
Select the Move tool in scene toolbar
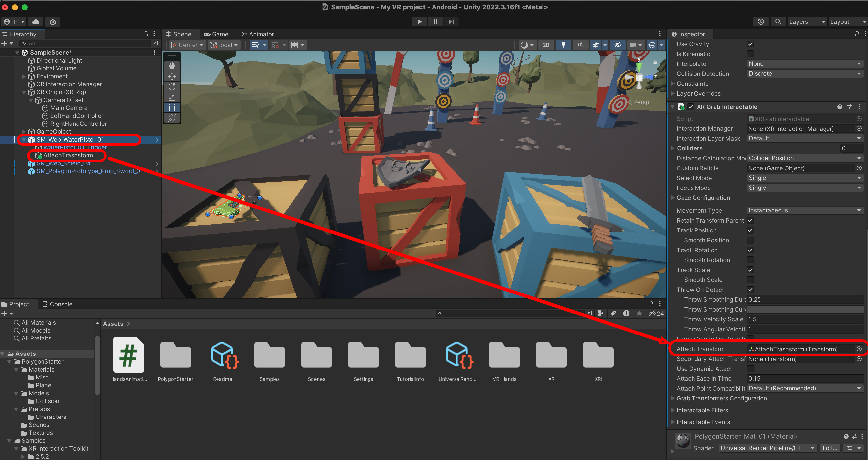(172, 76)
